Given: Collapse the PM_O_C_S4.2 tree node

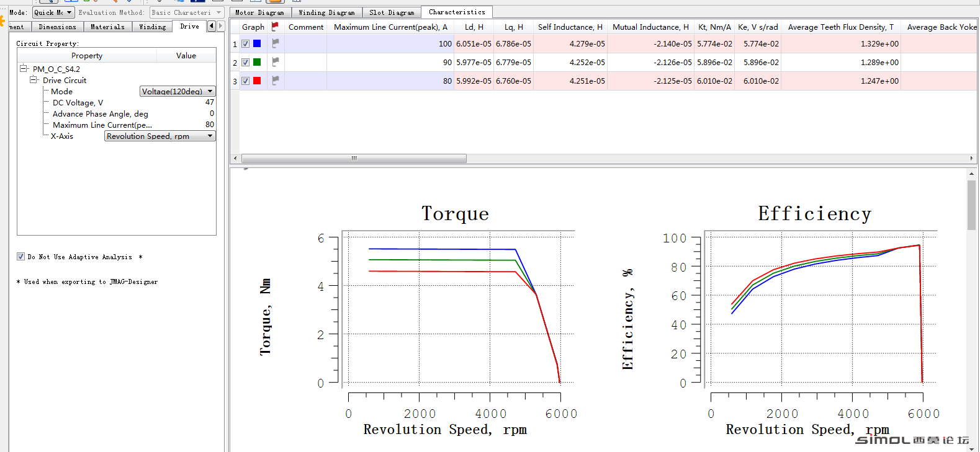Looking at the screenshot, I should (24, 69).
